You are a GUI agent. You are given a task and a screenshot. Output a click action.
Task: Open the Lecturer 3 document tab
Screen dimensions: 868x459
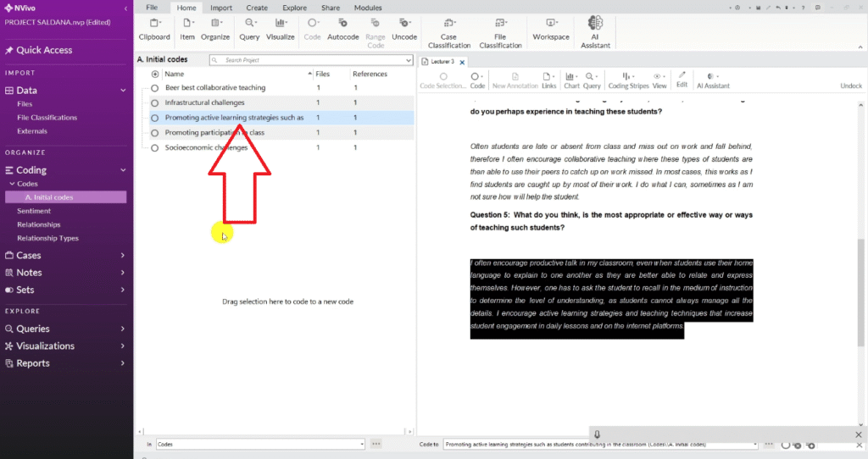tap(441, 62)
